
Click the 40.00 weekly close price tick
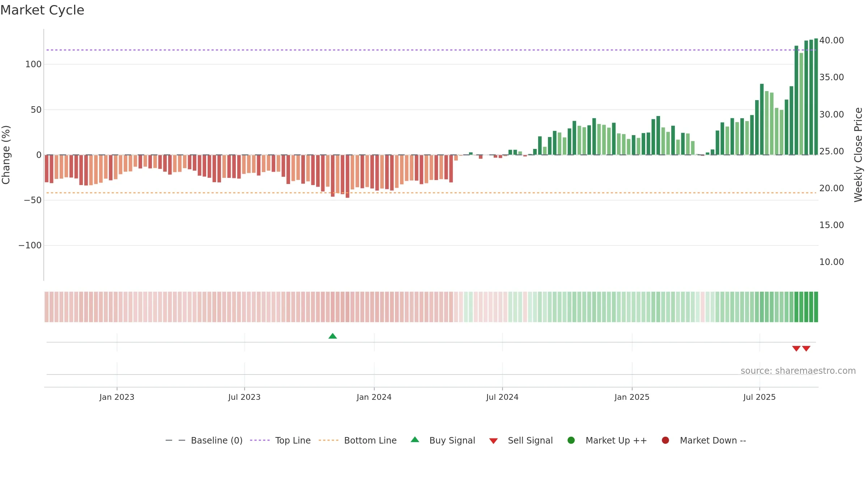[x=831, y=40]
